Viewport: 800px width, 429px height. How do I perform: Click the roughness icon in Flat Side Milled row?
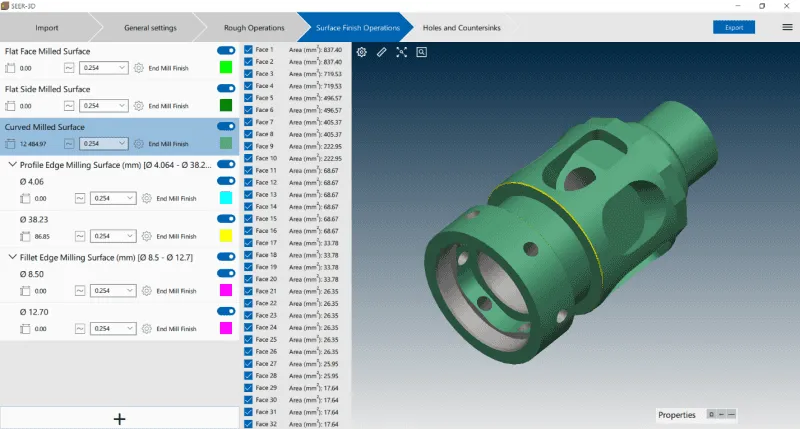coord(69,105)
